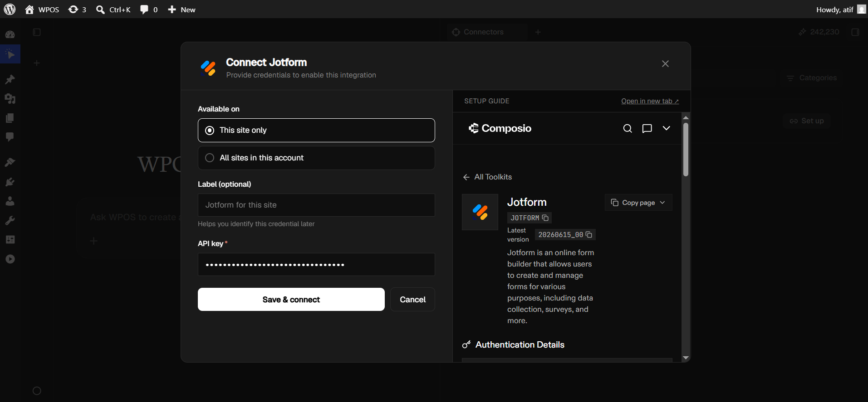
Task: Open the Plugins icon in the sidebar
Action: click(10, 182)
